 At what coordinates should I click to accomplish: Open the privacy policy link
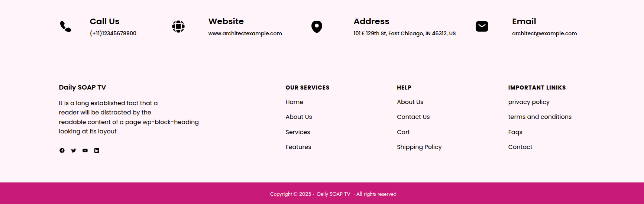point(529,102)
